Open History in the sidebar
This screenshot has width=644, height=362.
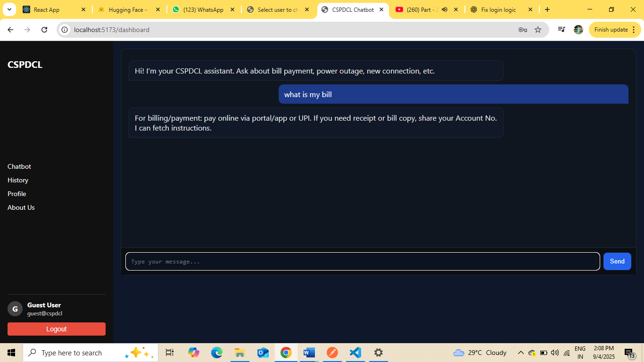tap(18, 180)
